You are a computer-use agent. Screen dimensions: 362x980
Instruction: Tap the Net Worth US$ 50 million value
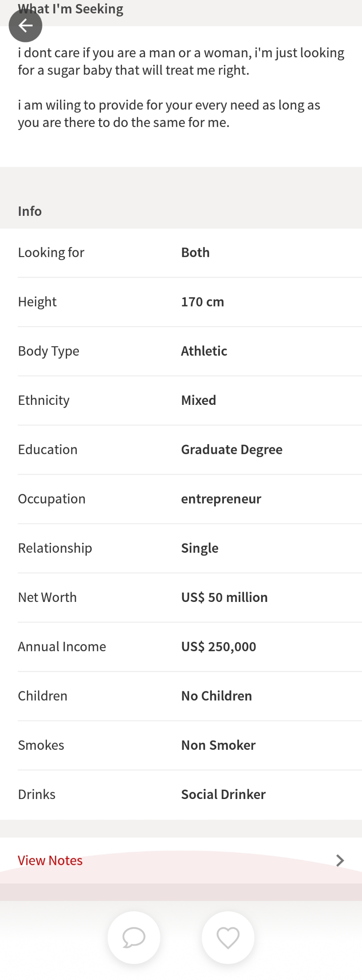point(224,597)
